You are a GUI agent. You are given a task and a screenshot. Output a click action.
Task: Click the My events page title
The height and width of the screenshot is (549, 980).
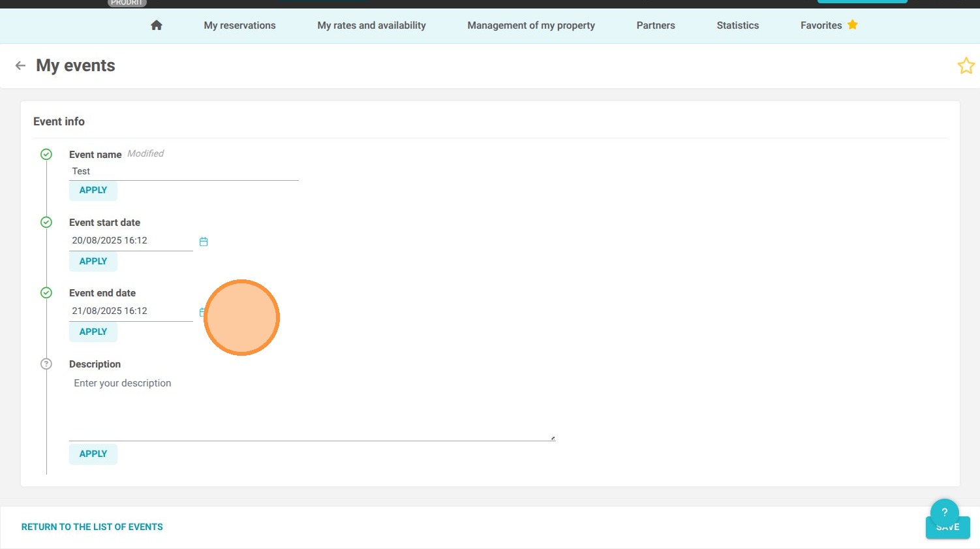coord(76,65)
